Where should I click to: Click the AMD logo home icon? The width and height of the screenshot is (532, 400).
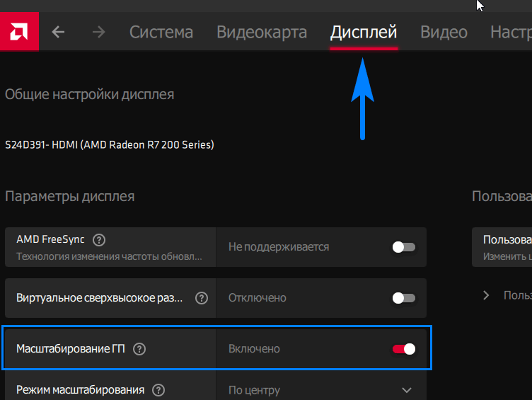click(x=19, y=32)
